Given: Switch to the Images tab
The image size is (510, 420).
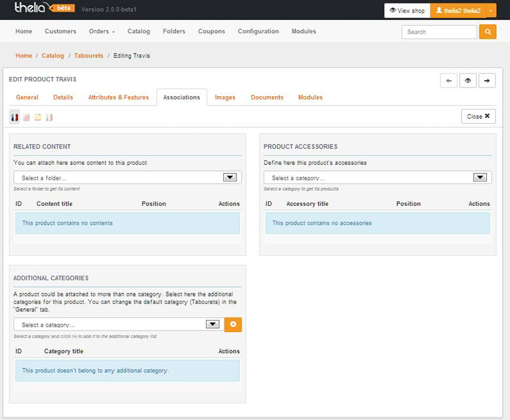Looking at the screenshot, I should pyautogui.click(x=225, y=97).
